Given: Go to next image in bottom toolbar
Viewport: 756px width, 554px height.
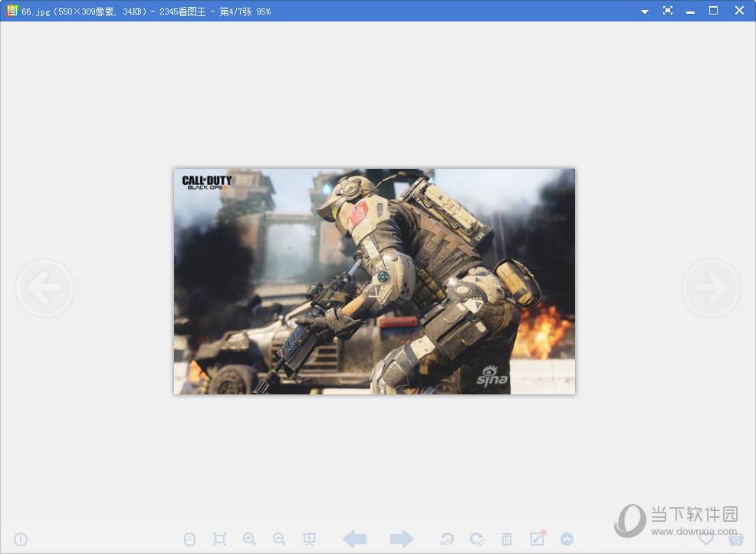Looking at the screenshot, I should tap(401, 539).
